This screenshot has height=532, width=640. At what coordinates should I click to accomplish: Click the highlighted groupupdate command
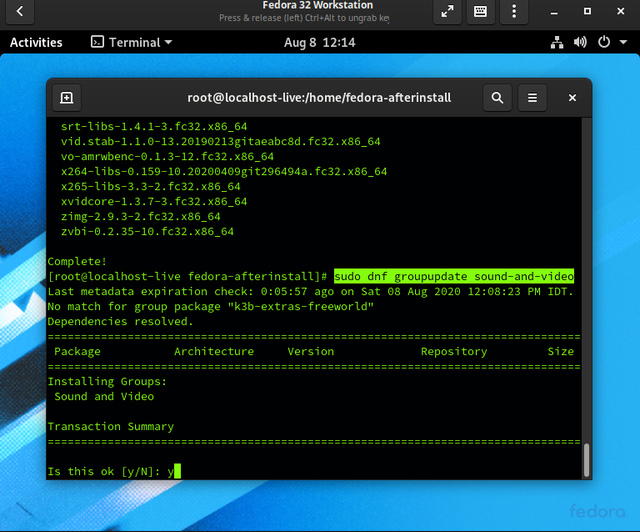point(454,276)
